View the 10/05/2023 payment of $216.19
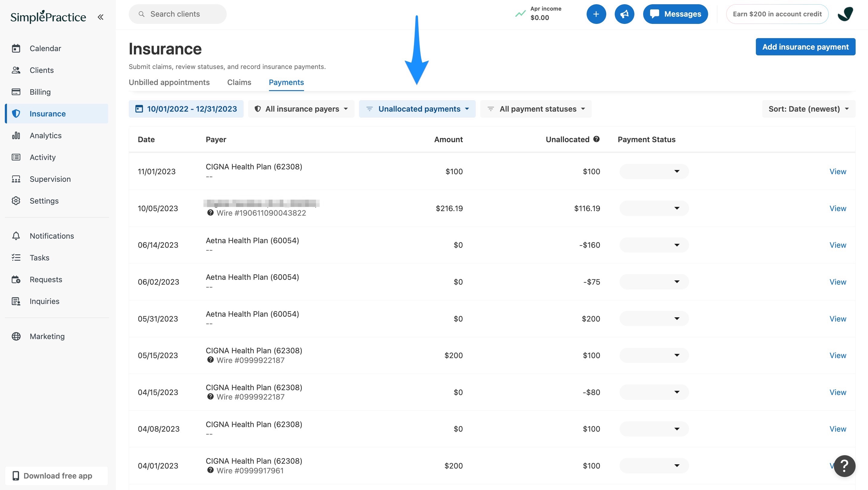This screenshot has width=868, height=490. (x=838, y=208)
